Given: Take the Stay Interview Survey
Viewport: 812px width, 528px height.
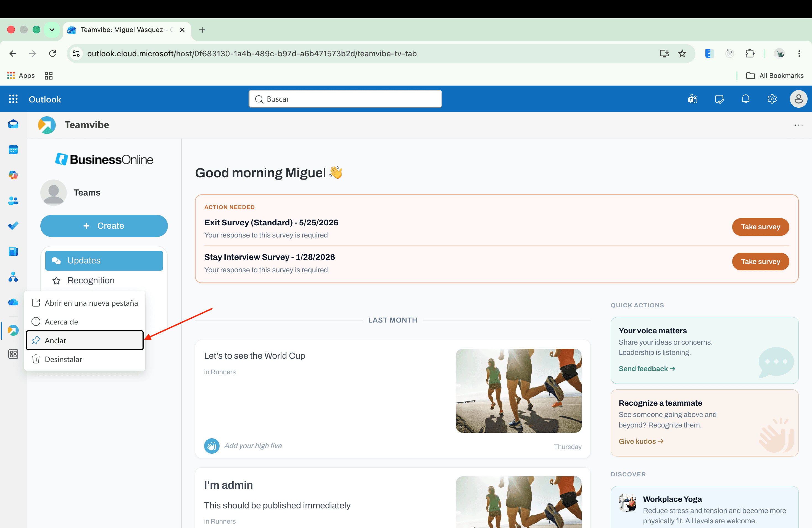Looking at the screenshot, I should [x=760, y=262].
